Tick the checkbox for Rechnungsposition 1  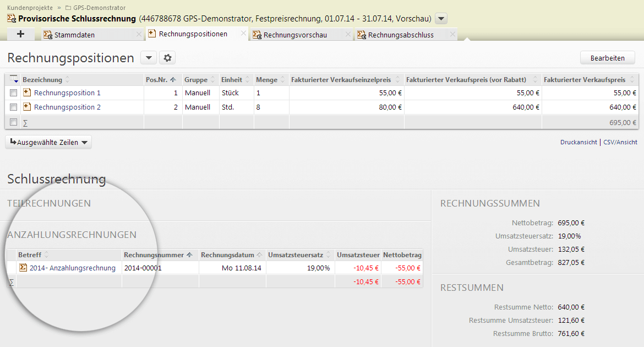click(x=14, y=93)
